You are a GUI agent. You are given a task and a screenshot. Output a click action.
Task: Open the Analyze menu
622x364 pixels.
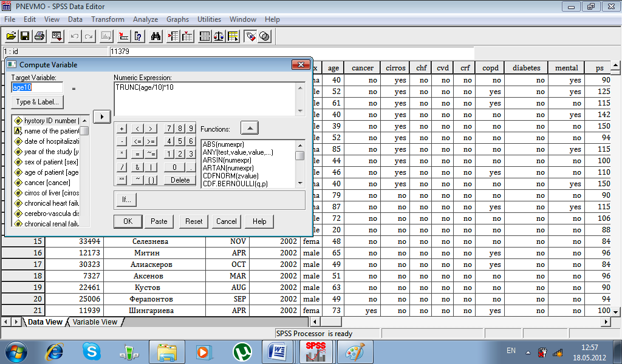[x=145, y=19]
